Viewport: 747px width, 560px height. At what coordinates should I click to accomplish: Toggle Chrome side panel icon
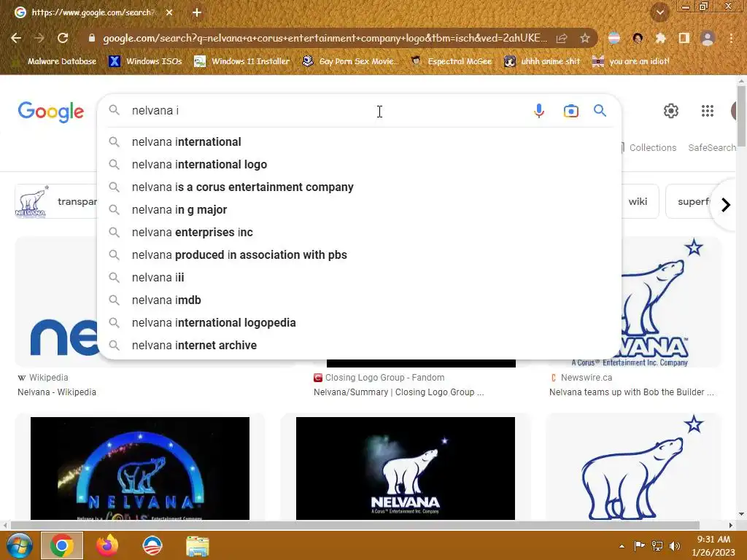(x=684, y=38)
